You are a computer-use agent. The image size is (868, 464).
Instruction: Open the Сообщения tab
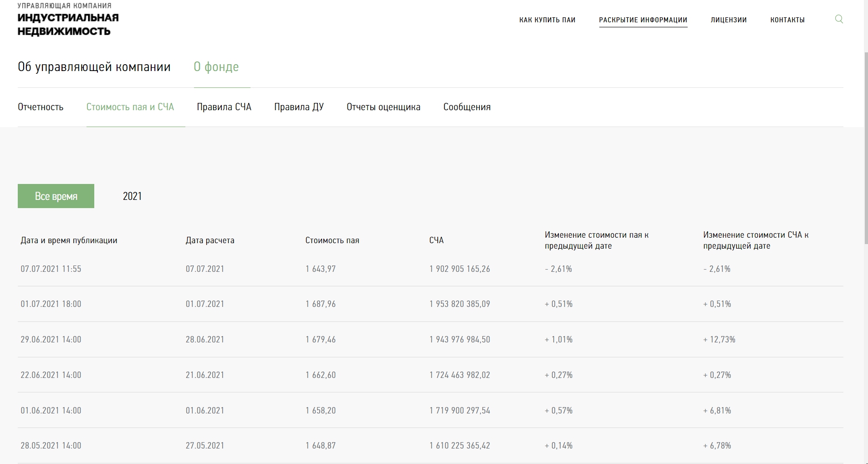tap(467, 107)
